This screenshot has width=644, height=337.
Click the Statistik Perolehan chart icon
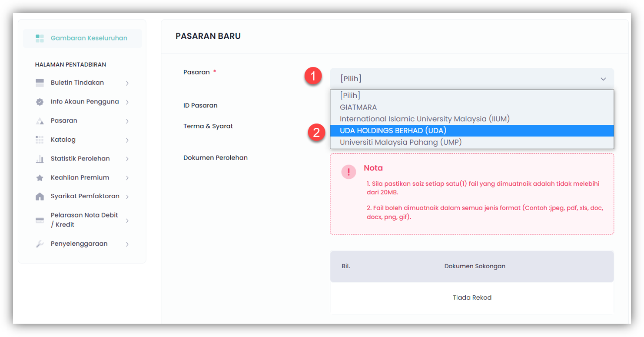coord(40,159)
